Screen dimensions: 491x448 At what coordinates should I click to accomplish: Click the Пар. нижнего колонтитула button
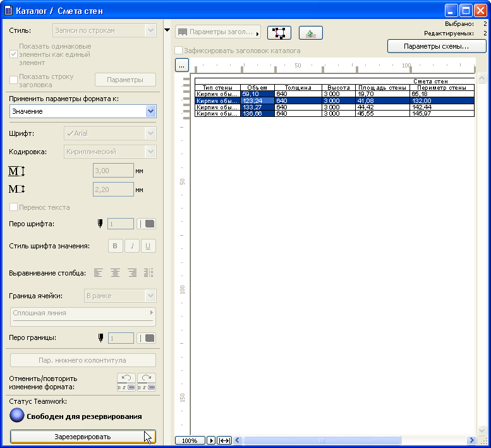[x=83, y=360]
